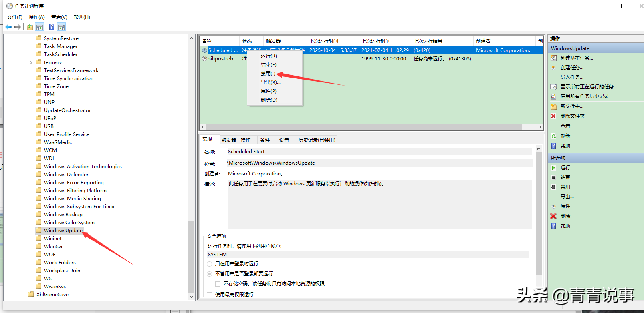
Task: Click the forward arrow toolbar icon
Action: tap(18, 27)
